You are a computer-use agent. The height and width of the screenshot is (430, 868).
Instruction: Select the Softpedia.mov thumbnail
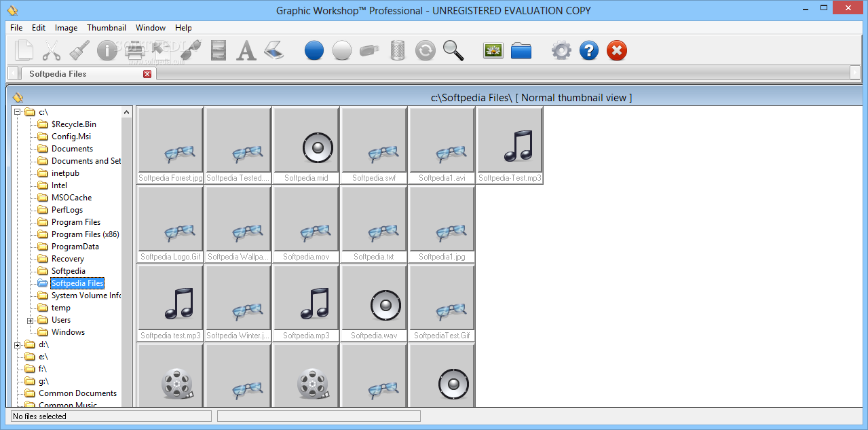pos(306,224)
